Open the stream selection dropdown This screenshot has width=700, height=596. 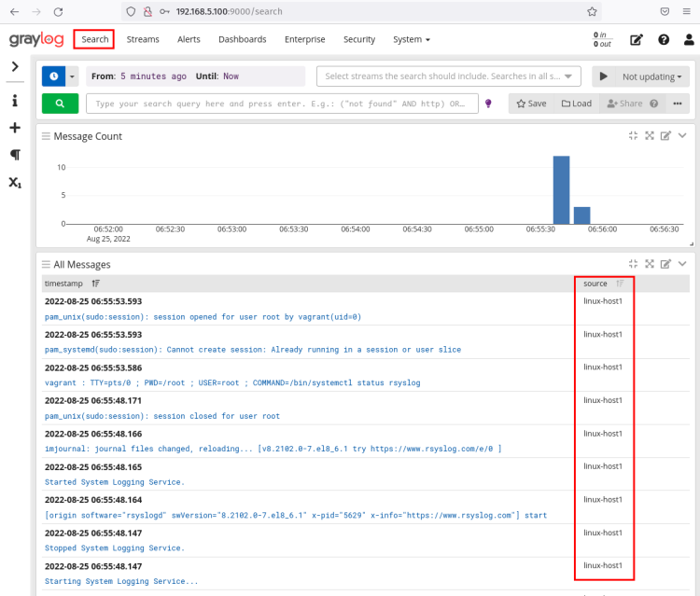click(x=449, y=76)
